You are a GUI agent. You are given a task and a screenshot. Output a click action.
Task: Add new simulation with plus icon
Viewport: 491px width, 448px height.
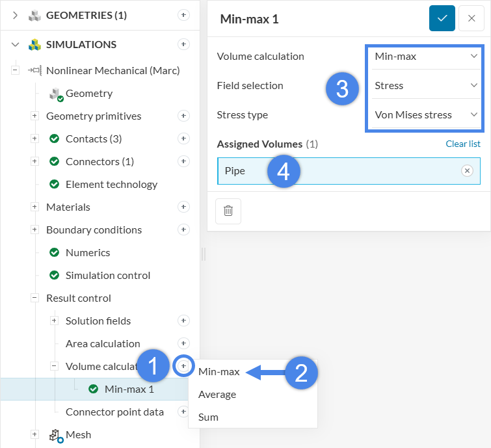pyautogui.click(x=183, y=44)
